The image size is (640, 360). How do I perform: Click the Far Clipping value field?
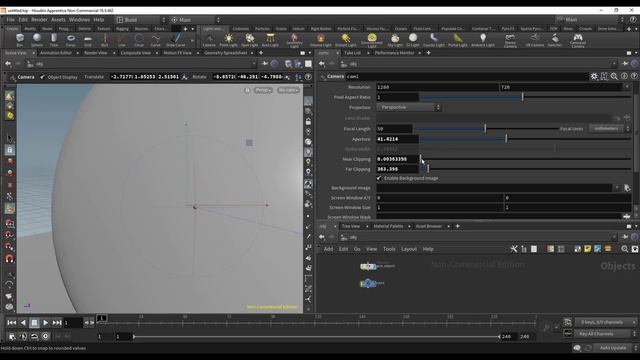click(x=398, y=169)
